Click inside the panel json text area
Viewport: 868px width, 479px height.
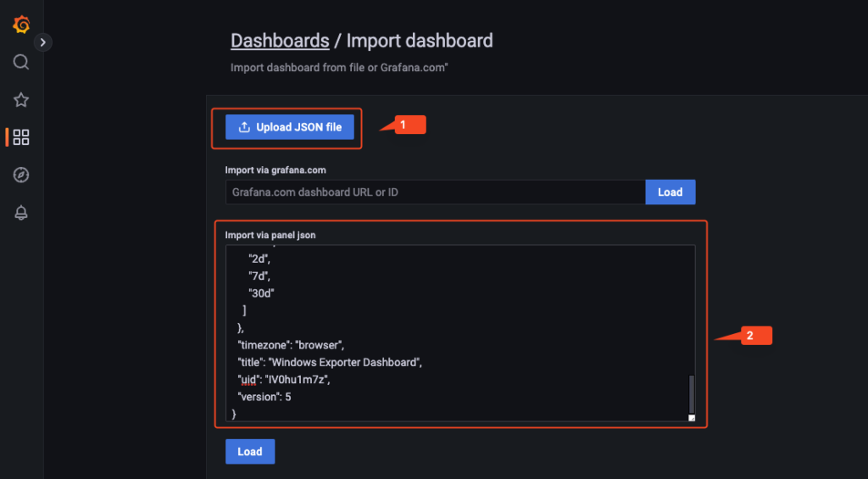click(x=460, y=333)
